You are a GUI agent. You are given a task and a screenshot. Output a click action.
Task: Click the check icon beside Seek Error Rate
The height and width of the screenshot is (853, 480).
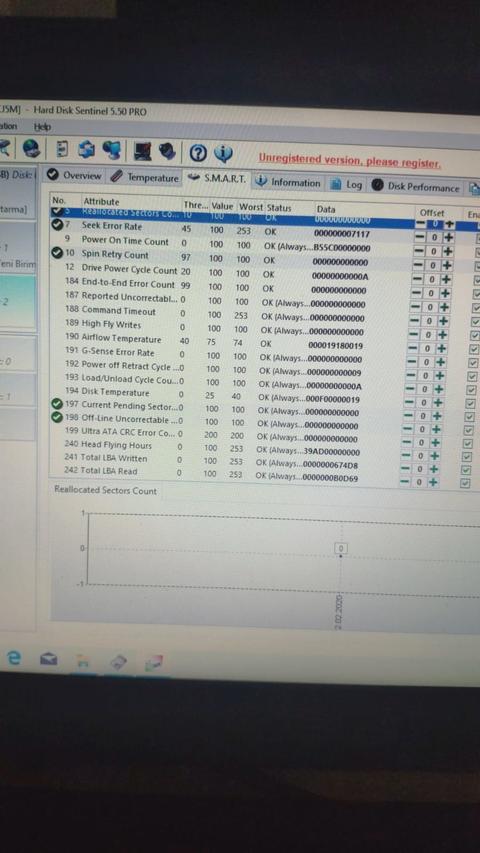pos(57,225)
